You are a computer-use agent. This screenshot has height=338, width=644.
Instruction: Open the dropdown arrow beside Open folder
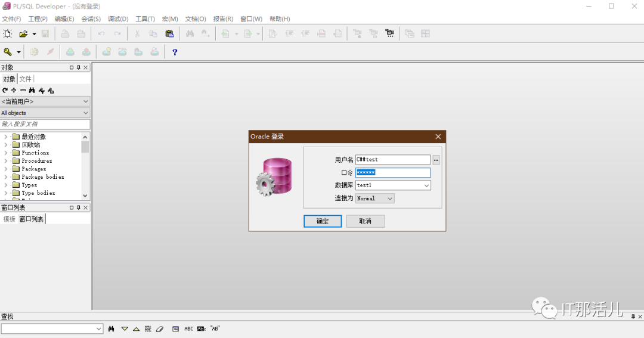pos(34,34)
